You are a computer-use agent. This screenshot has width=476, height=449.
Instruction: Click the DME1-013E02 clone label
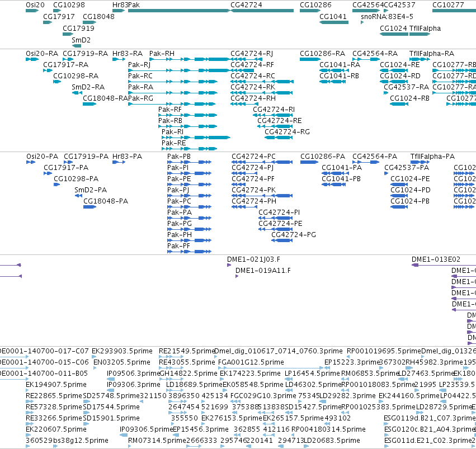436,259
